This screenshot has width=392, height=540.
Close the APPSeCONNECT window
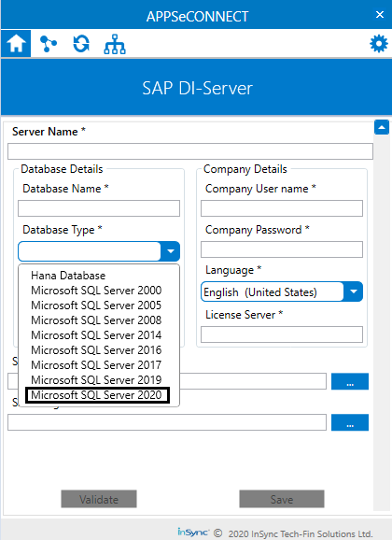point(380,14)
